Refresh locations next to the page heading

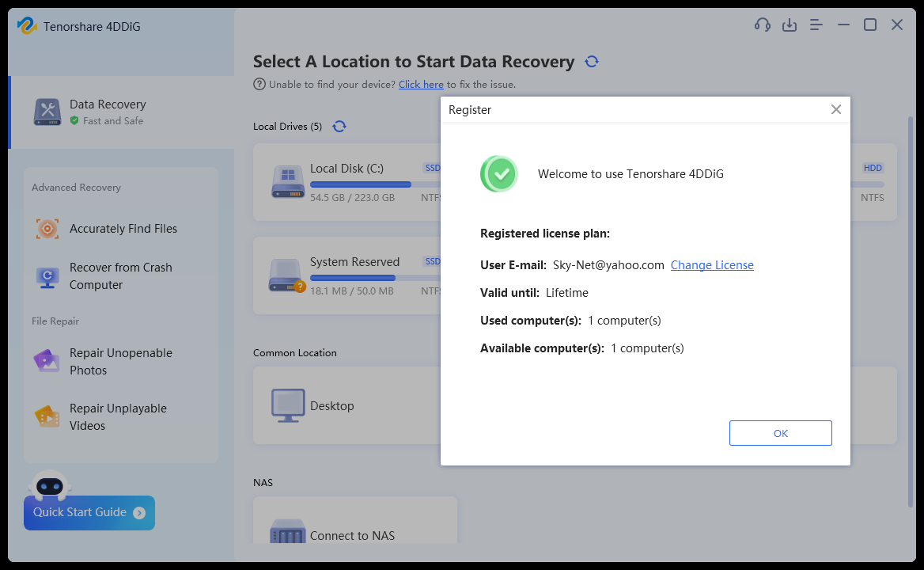[592, 61]
